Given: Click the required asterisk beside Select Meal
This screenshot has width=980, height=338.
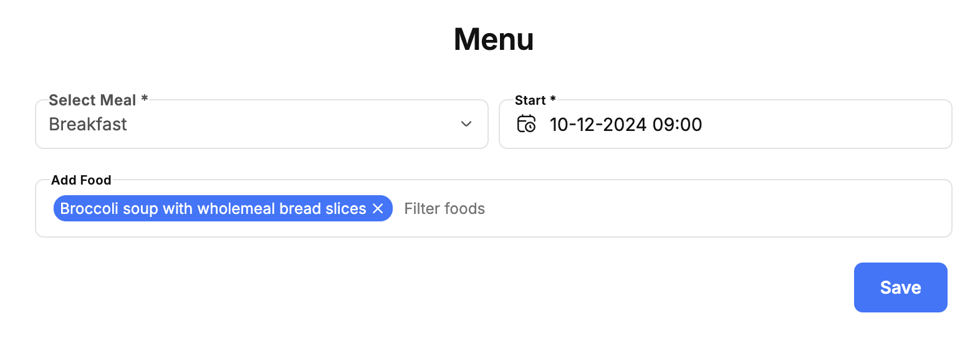Looking at the screenshot, I should pos(145,99).
